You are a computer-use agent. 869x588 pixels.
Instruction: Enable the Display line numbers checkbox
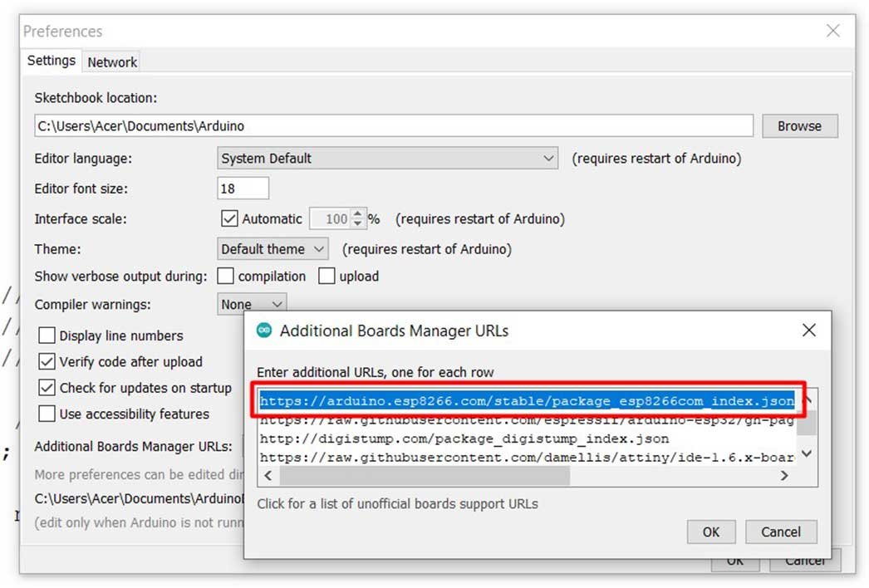point(47,336)
